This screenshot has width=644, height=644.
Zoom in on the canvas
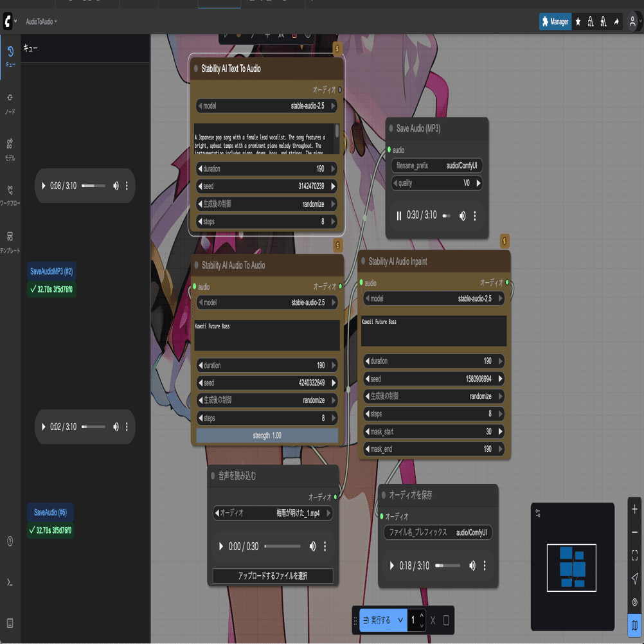point(634,509)
